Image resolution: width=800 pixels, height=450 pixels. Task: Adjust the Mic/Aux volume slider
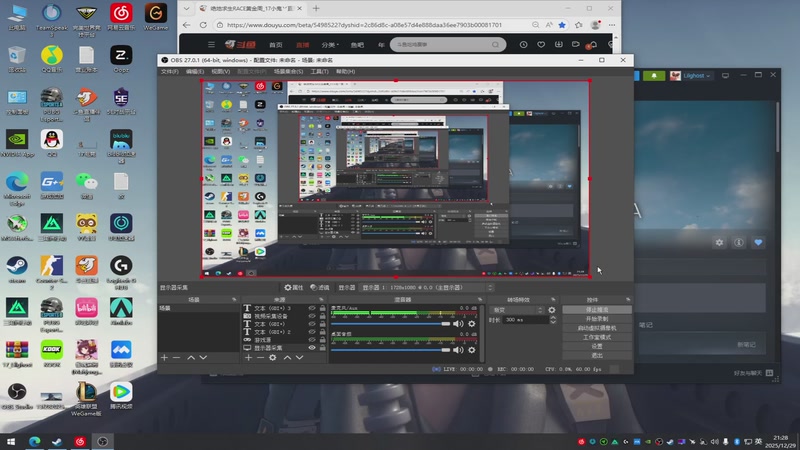pyautogui.click(x=390, y=324)
